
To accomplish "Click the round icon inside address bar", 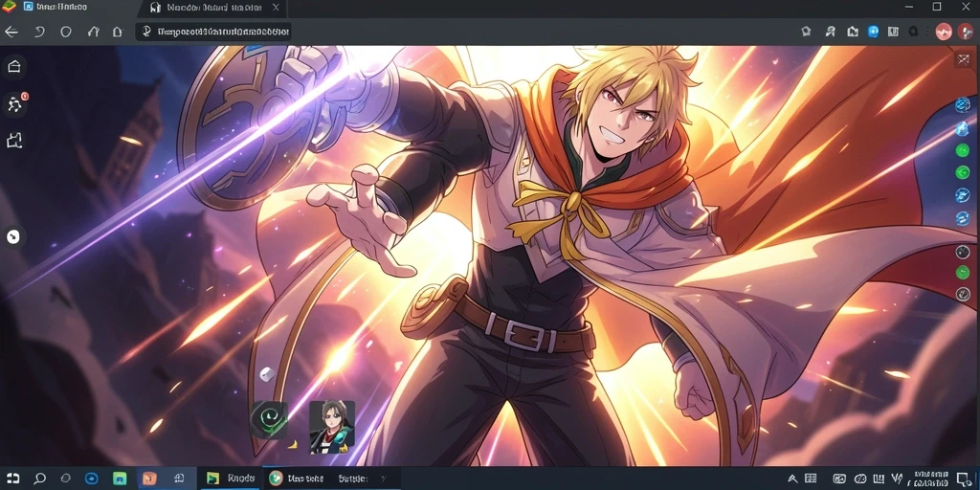I will click(x=146, y=32).
